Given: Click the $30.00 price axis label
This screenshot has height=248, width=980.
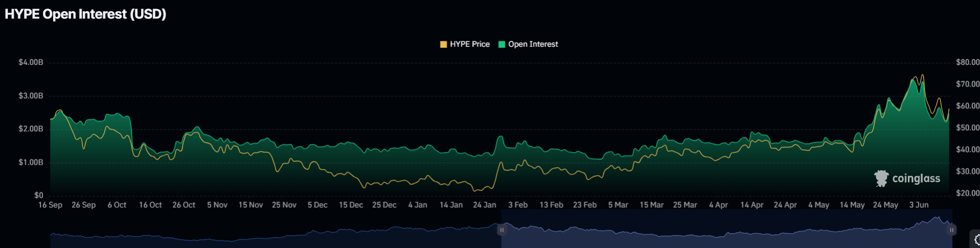Looking at the screenshot, I should [968, 172].
